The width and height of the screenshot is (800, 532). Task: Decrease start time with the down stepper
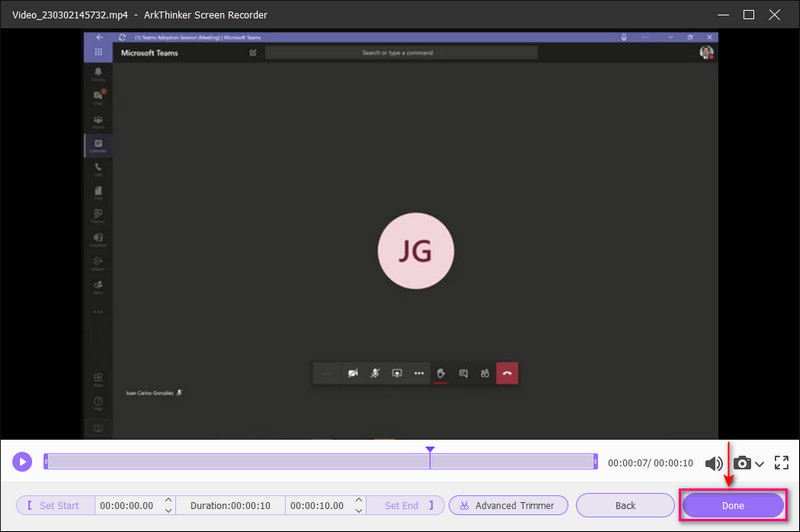click(x=168, y=510)
